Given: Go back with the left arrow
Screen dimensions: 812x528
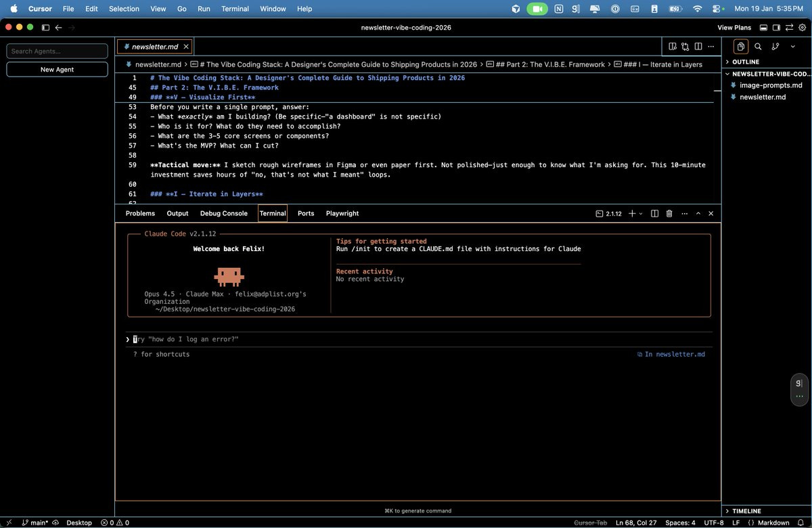Looking at the screenshot, I should point(58,28).
